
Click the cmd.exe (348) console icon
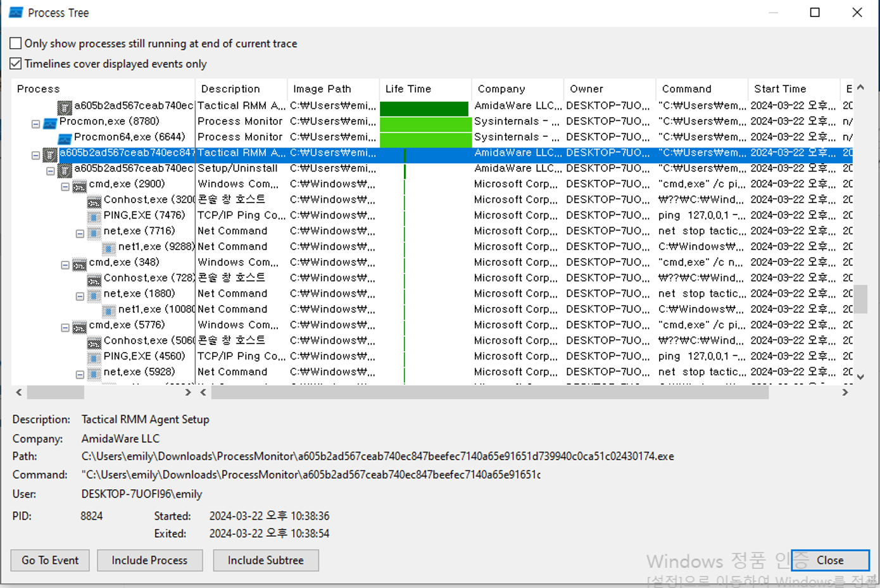79,264
